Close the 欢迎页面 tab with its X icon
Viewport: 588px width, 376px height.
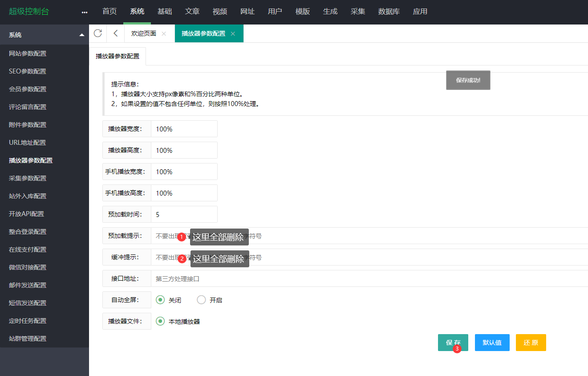[x=163, y=33]
